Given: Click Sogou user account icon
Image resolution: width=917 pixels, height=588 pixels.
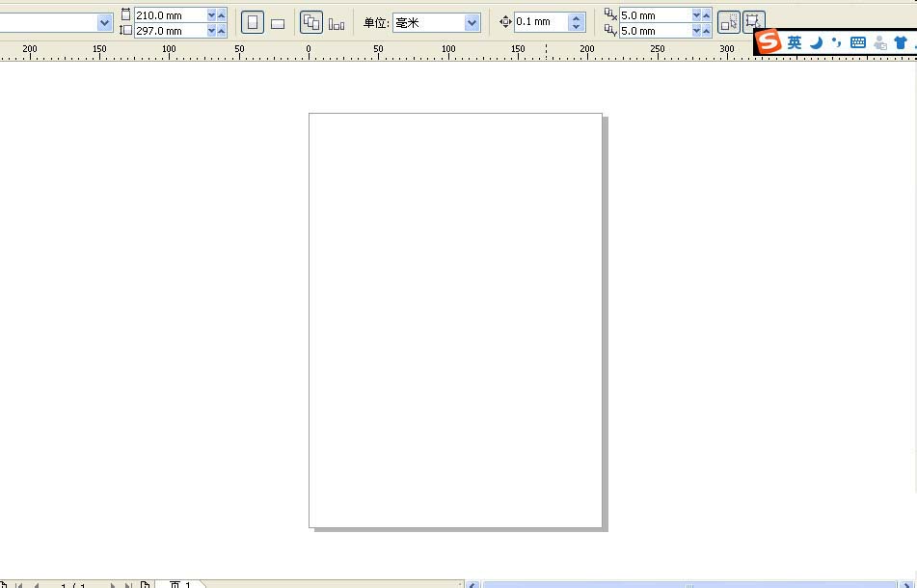Looking at the screenshot, I should (x=880, y=42).
